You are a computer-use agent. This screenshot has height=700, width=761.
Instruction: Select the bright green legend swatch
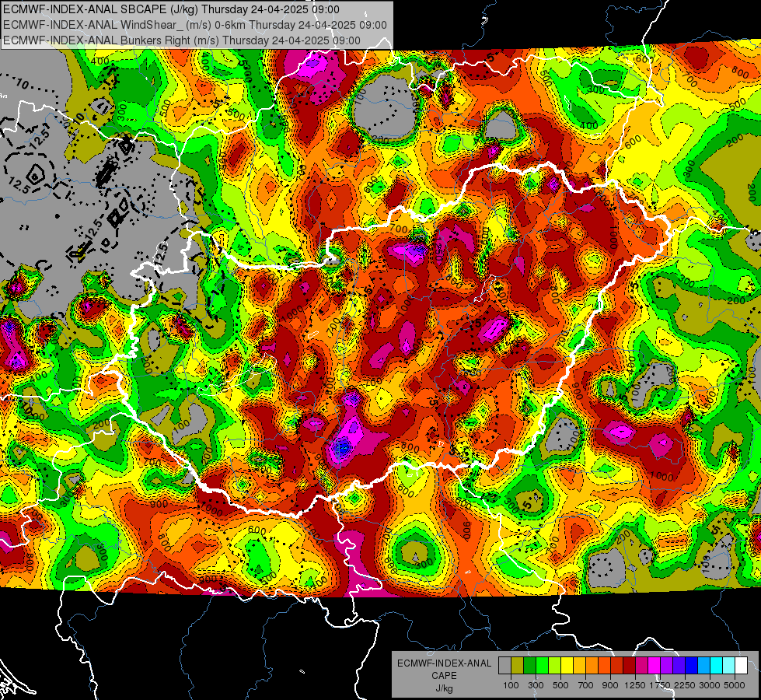[542, 665]
